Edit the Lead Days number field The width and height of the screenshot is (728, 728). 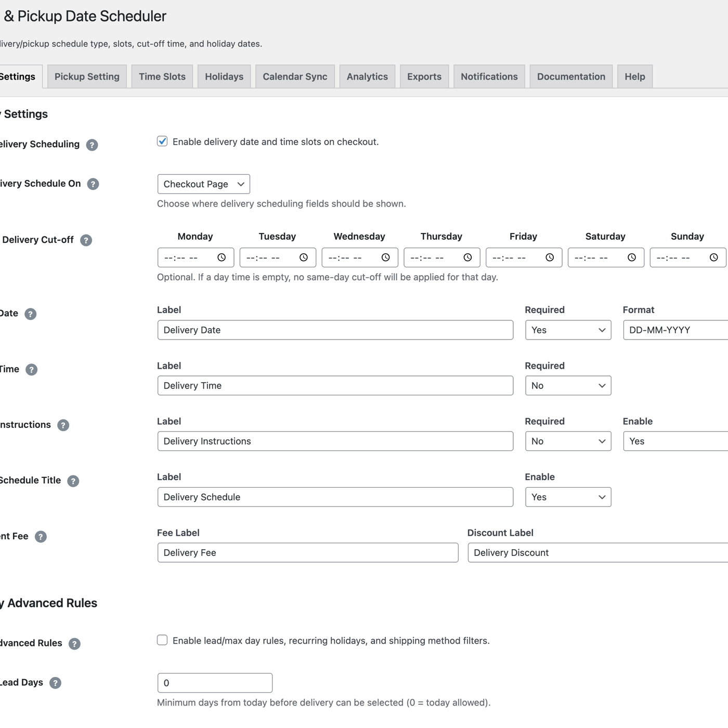pyautogui.click(x=215, y=683)
